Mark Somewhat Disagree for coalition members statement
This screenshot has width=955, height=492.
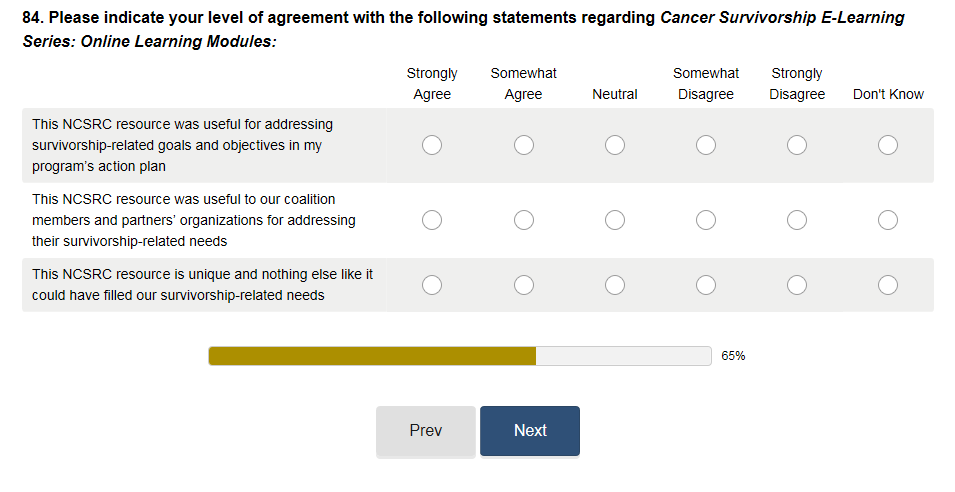(706, 220)
